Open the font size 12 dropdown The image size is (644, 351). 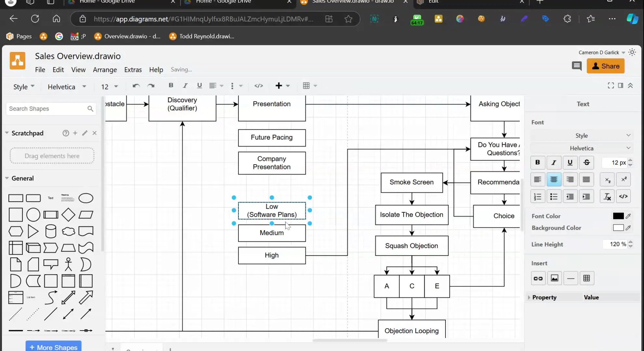(x=109, y=87)
